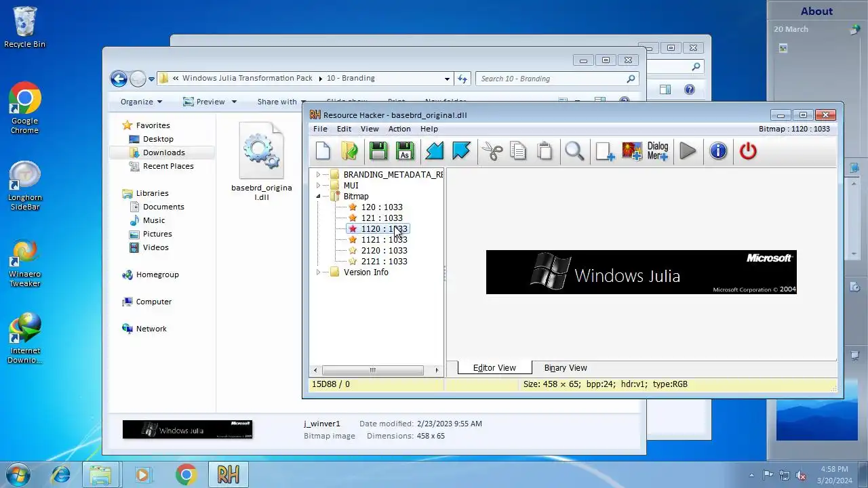Click the second blue arrow toolbar icon

461,150
